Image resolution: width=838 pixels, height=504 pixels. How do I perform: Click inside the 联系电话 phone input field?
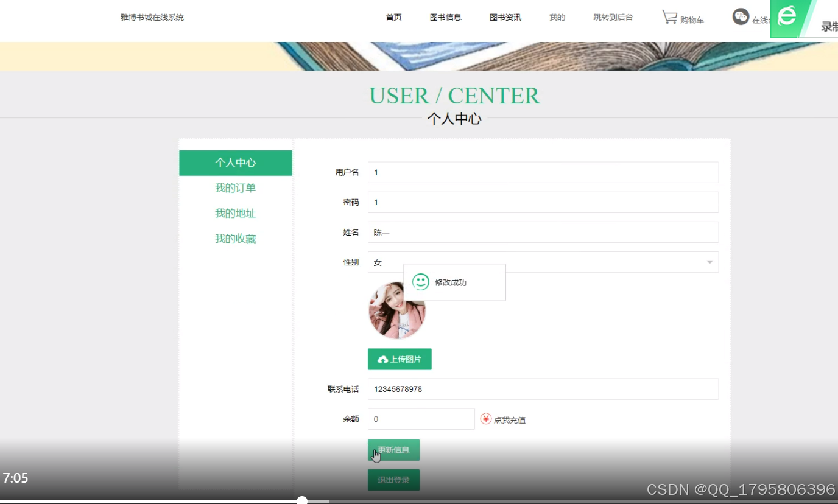click(542, 389)
